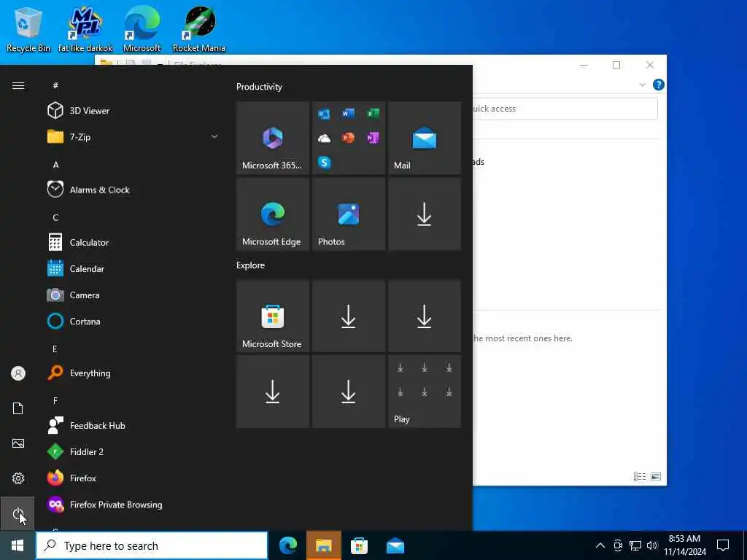
Task: Expand the 7-Zip folder chevron
Action: click(x=214, y=136)
